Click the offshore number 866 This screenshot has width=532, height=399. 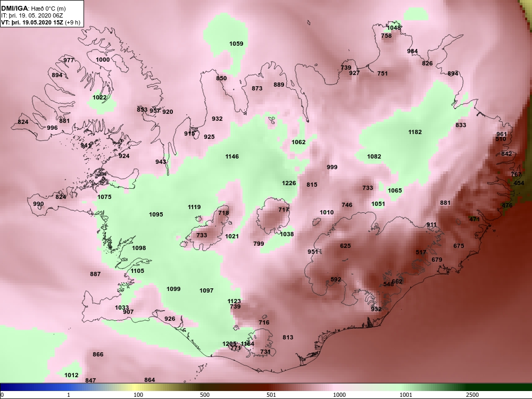click(x=98, y=354)
